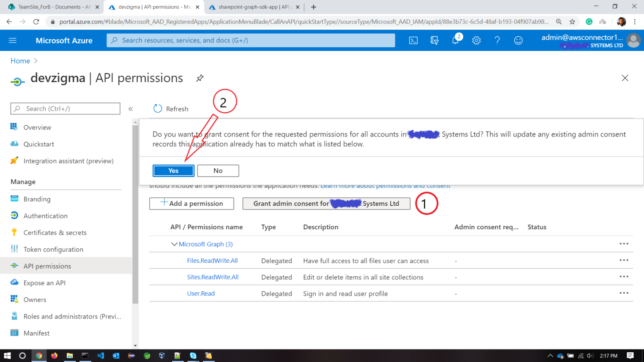
Task: Launch Azure Cloud Shell
Action: click(x=413, y=40)
